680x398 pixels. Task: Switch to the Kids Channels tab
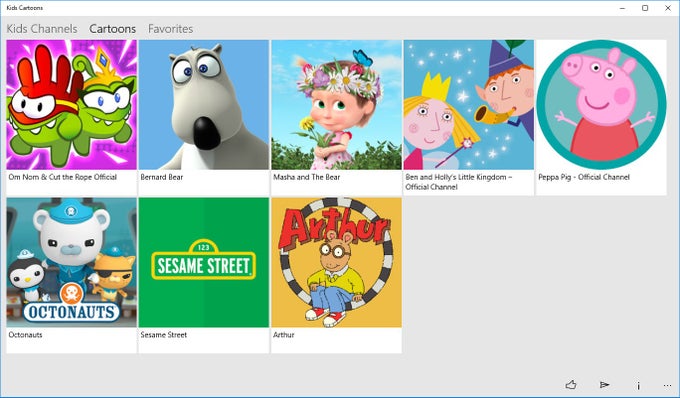42,29
